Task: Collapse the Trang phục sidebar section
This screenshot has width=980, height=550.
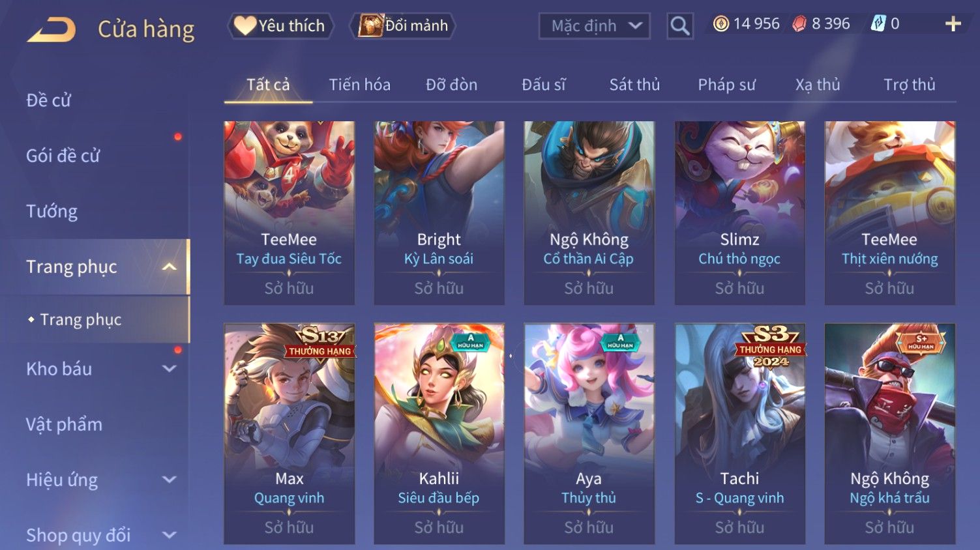Action: (x=169, y=267)
